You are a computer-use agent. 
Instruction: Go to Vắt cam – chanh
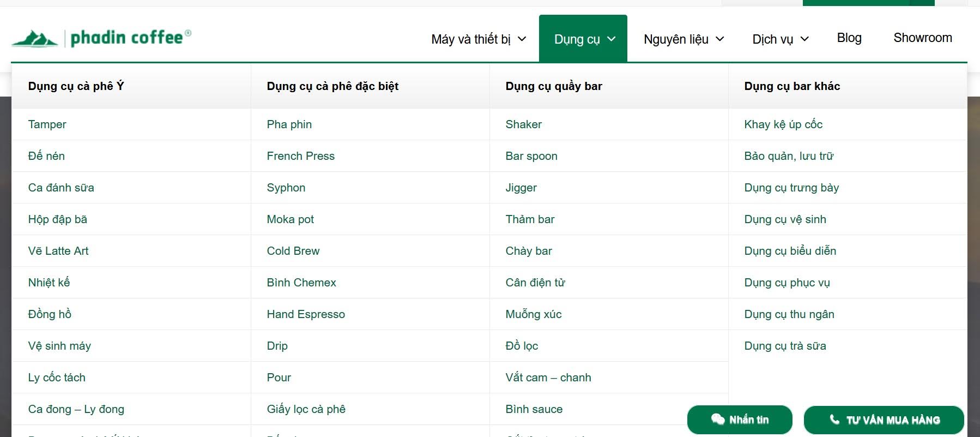(548, 378)
